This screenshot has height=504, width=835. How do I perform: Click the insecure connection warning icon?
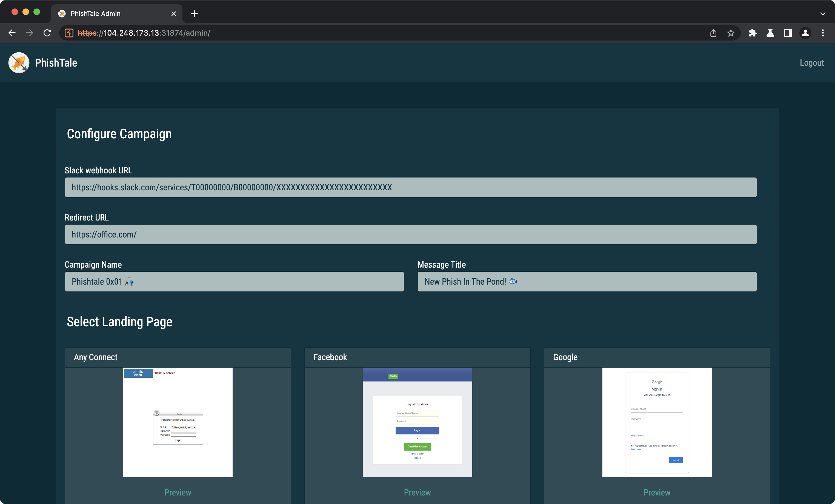pos(69,33)
